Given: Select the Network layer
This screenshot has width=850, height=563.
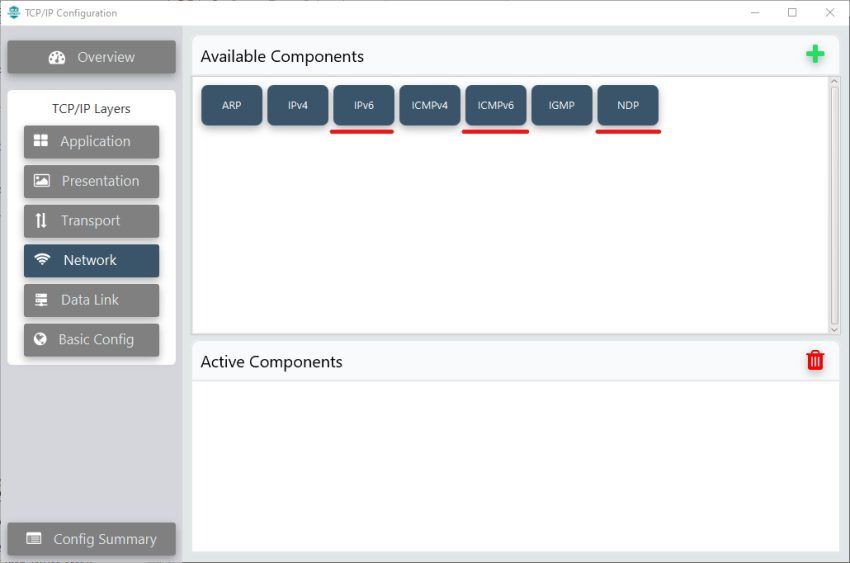Looking at the screenshot, I should pyautogui.click(x=92, y=260).
